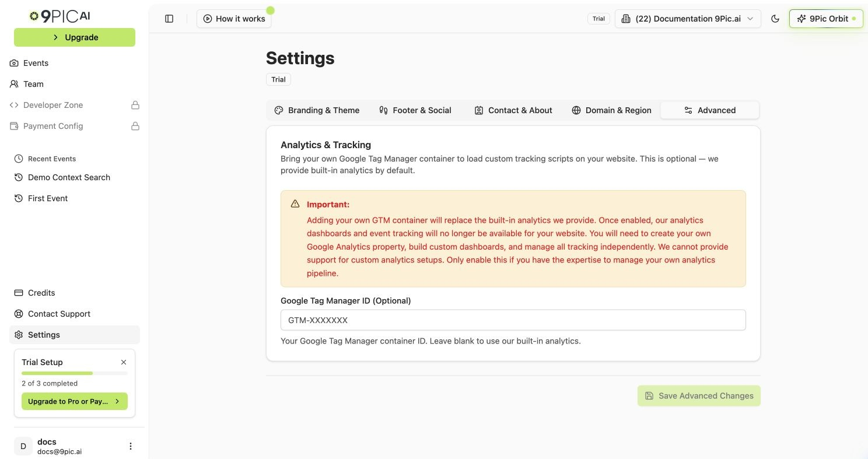Image resolution: width=868 pixels, height=459 pixels.
Task: Switch to dark mode moon icon
Action: (775, 19)
